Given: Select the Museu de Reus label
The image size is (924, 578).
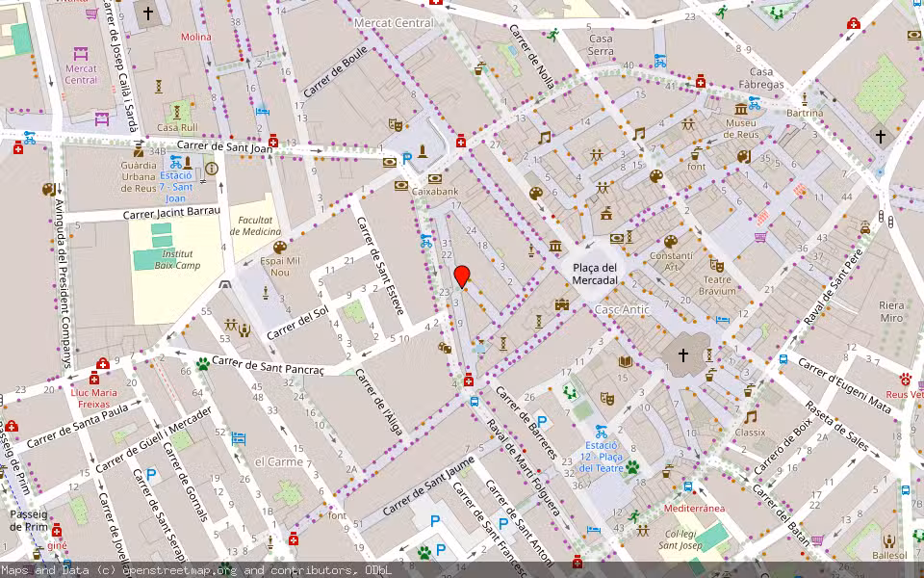Looking at the screenshot, I should pyautogui.click(x=741, y=128).
